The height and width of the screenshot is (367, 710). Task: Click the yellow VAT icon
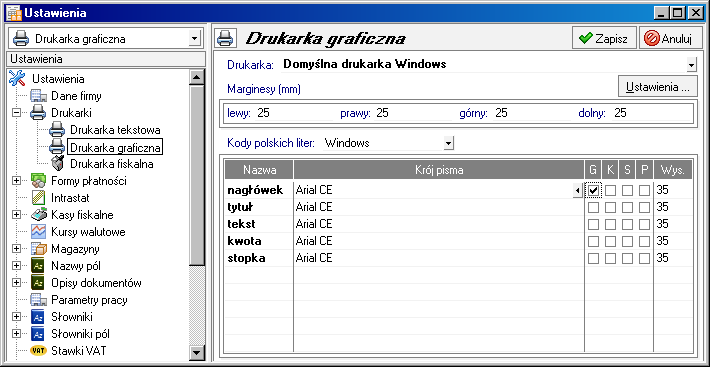pos(38,351)
